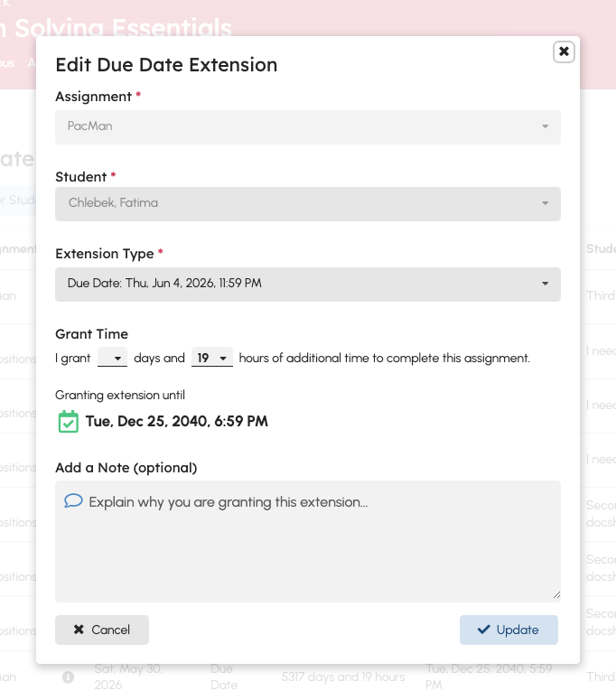Click the speech bubble icon in note field
The image size is (616, 700).
(x=73, y=501)
